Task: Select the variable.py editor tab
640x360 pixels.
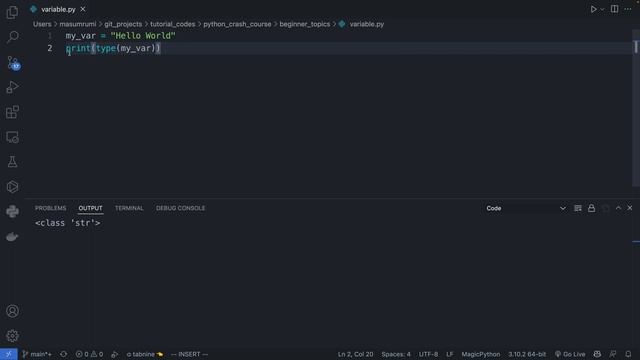Action: 58,9
